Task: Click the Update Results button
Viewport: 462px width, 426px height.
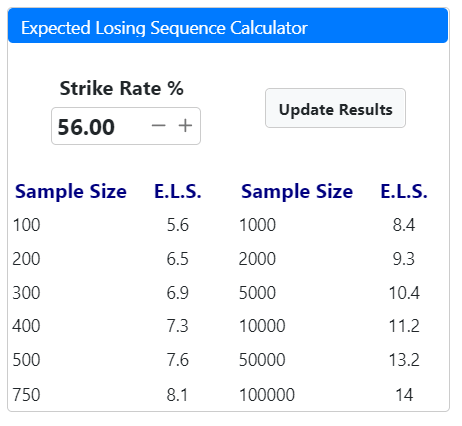Action: 335,108
